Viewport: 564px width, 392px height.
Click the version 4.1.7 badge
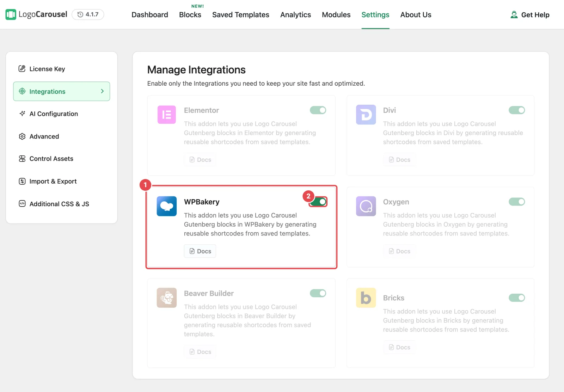88,14
